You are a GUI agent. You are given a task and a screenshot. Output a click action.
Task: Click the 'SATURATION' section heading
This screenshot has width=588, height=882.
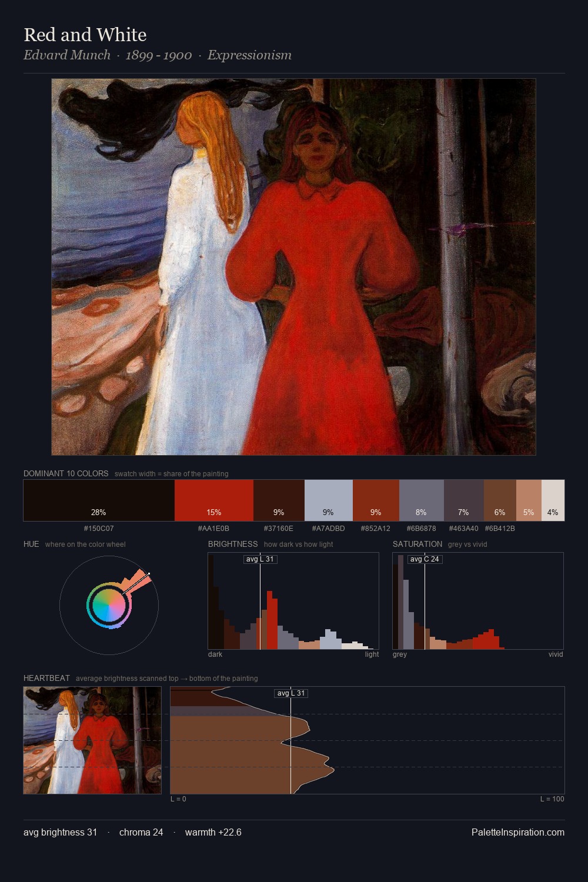coord(417,544)
